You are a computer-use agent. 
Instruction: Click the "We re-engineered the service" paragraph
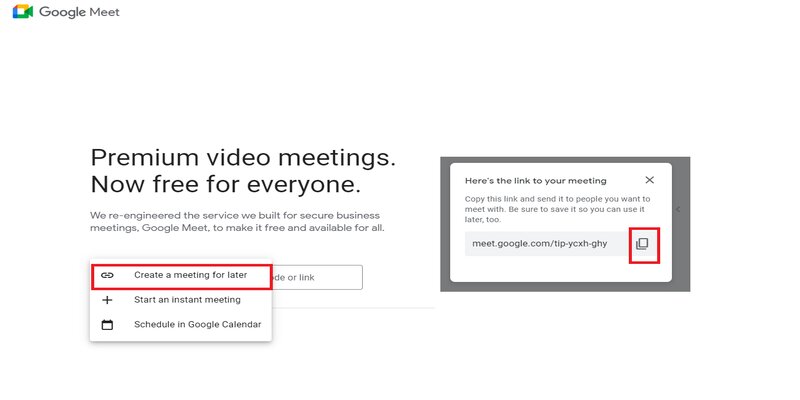point(237,222)
